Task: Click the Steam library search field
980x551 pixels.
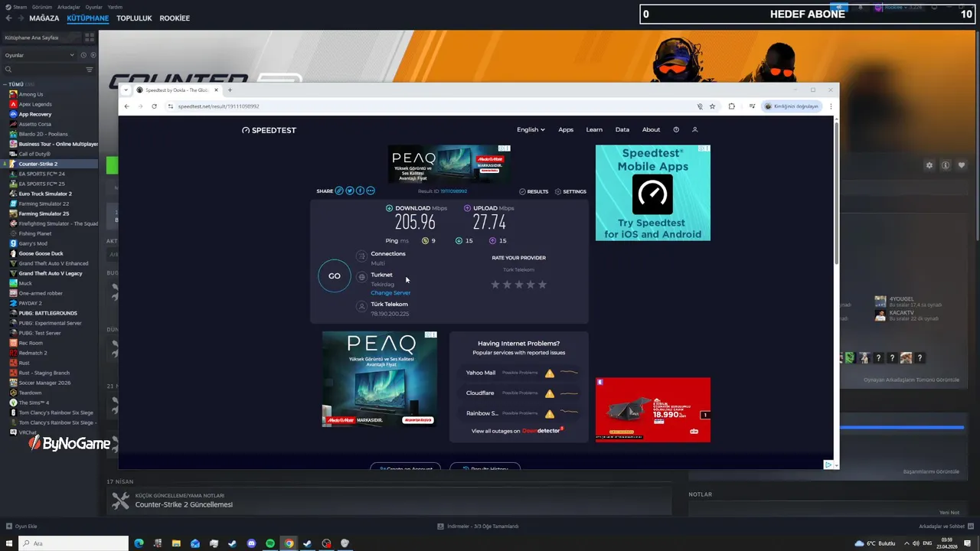Action: 43,70
